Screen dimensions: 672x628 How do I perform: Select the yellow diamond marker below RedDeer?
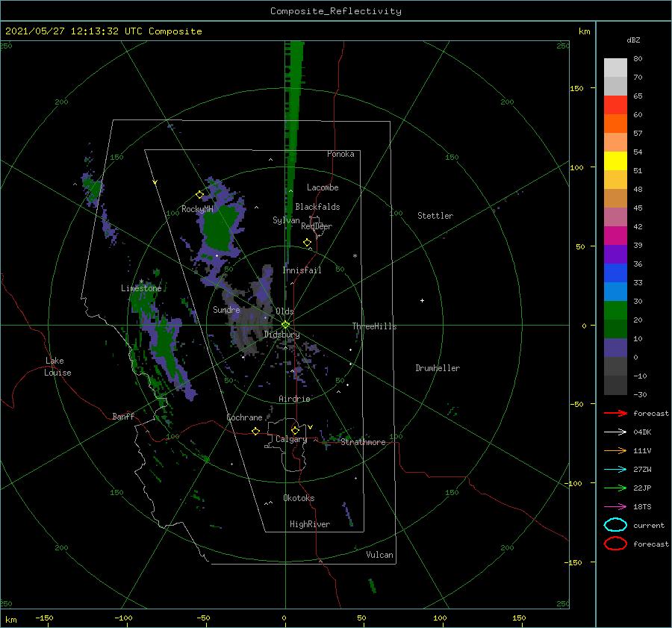pyautogui.click(x=307, y=243)
